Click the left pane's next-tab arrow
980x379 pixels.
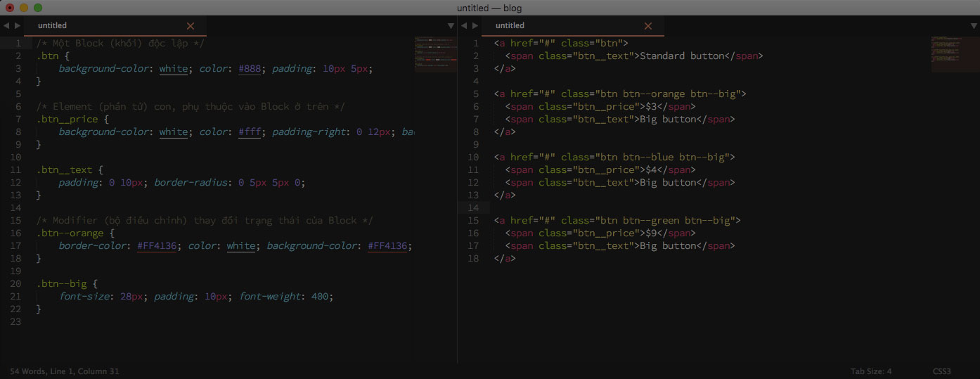click(x=18, y=26)
